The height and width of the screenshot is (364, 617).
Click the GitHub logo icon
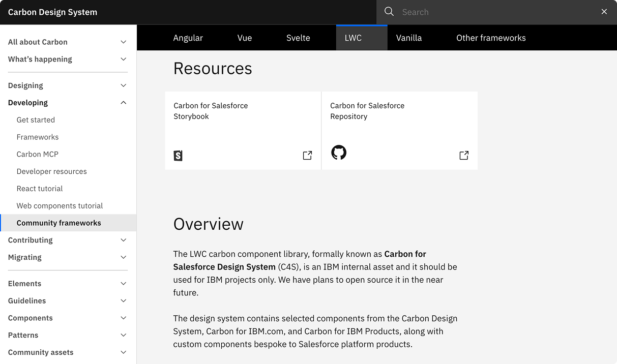point(339,153)
